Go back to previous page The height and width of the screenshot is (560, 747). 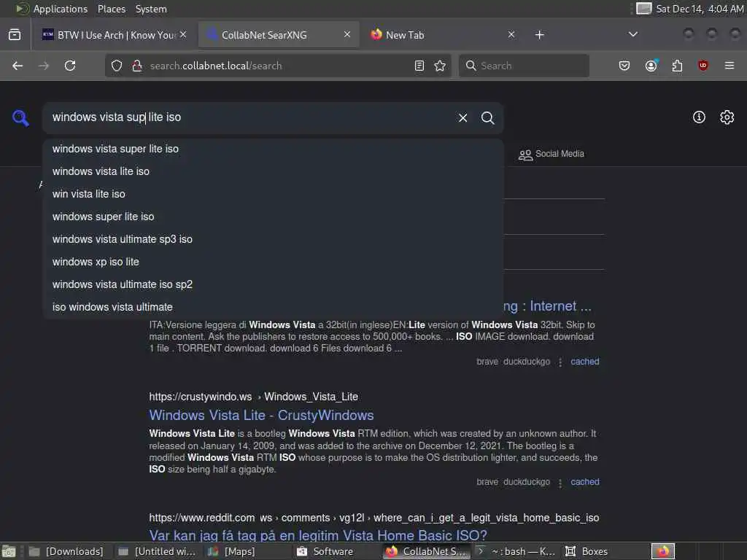coord(18,66)
